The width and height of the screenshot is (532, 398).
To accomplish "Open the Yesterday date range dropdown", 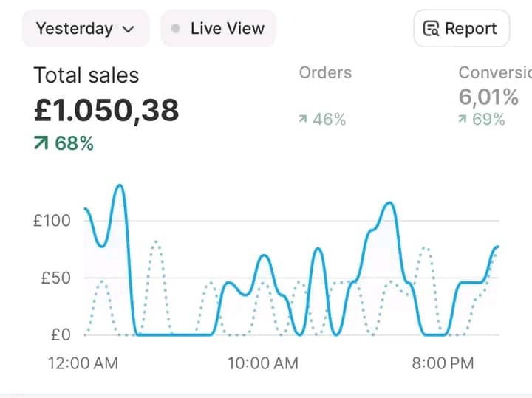I will [85, 29].
